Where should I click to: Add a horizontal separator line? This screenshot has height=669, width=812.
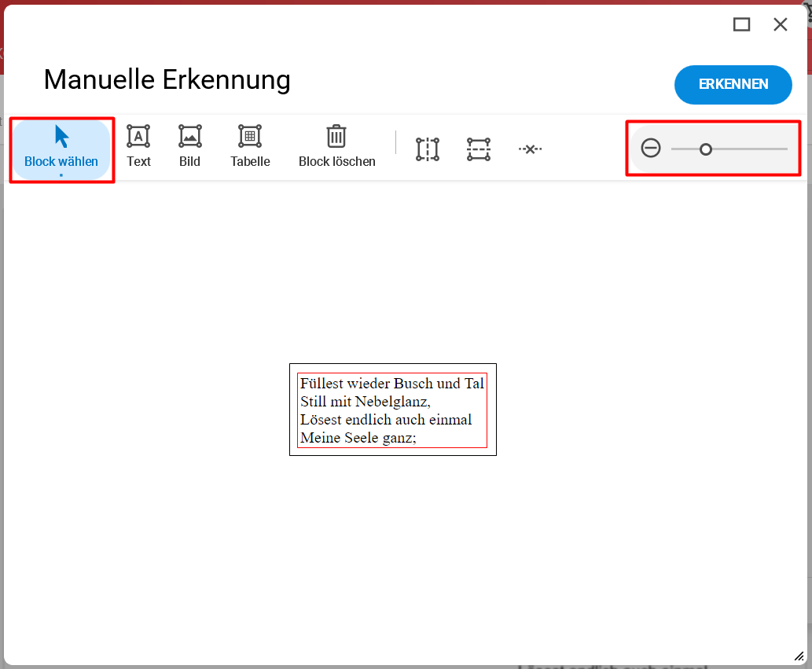point(479,149)
